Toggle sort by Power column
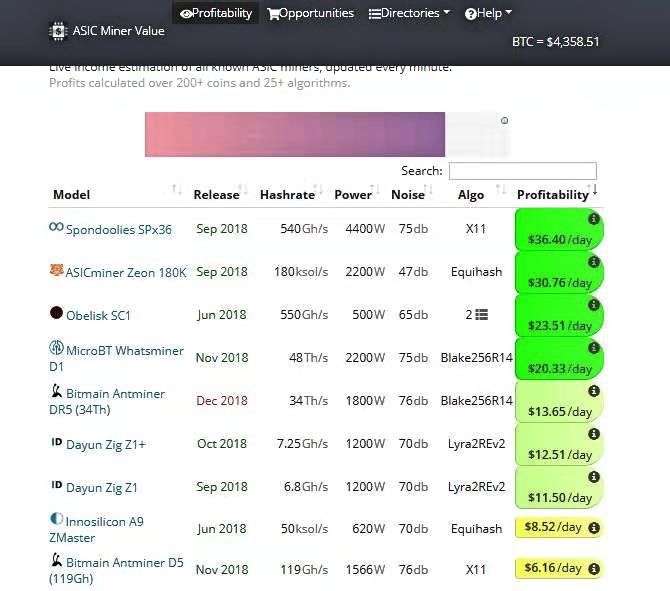Screen dimensions: 670x591 click(x=375, y=189)
